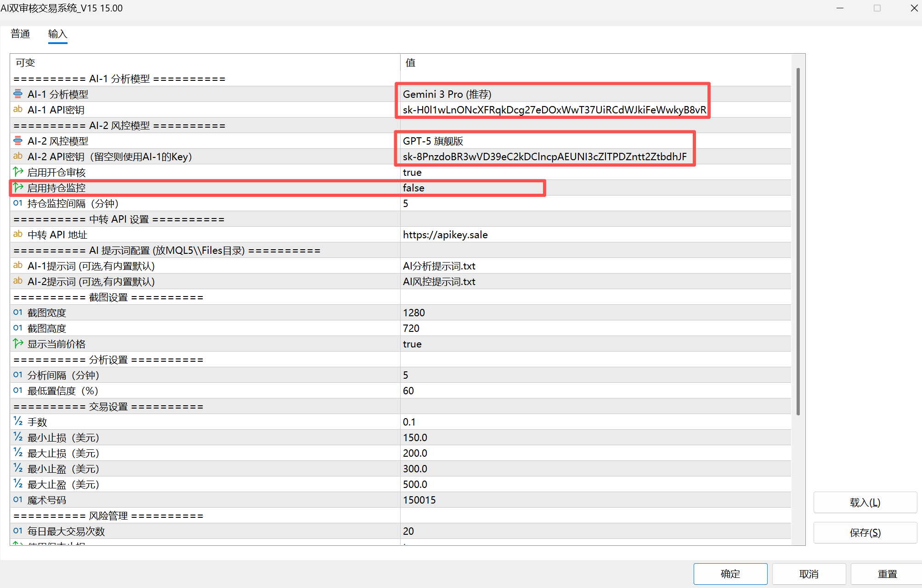The image size is (922, 588).
Task: Switch to the 输入 tab
Action: 57,34
